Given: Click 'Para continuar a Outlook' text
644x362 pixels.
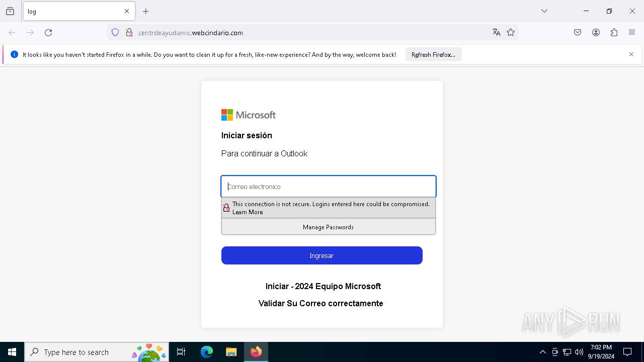Looking at the screenshot, I should tap(264, 153).
